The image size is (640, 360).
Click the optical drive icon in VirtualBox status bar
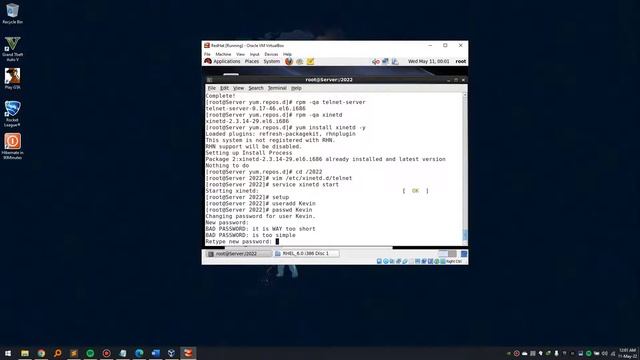click(x=386, y=261)
